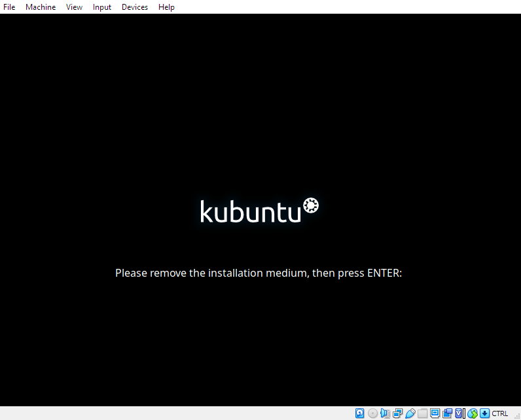Click the remove installation medium prompt text
This screenshot has height=420, width=521.
pos(259,273)
